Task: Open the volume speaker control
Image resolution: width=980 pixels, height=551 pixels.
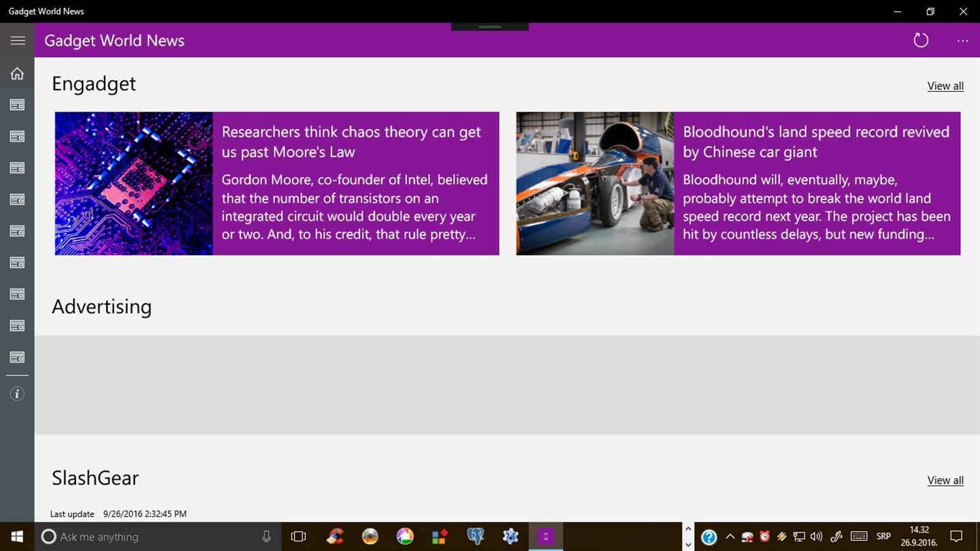Action: (x=816, y=537)
